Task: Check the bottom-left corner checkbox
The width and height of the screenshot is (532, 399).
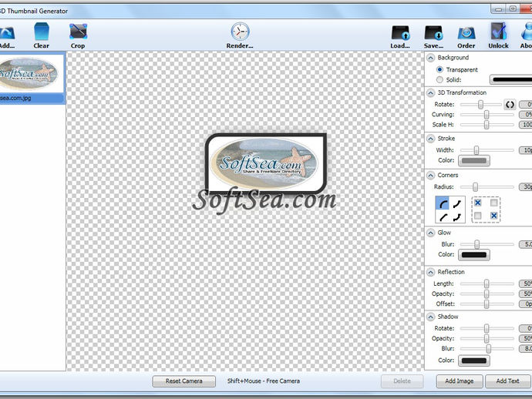Action: tap(478, 215)
